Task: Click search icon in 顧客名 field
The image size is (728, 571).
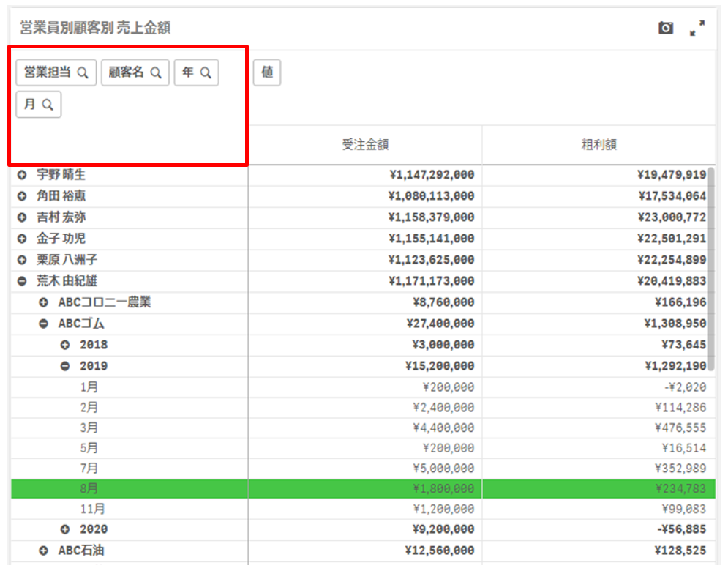Action: [156, 73]
